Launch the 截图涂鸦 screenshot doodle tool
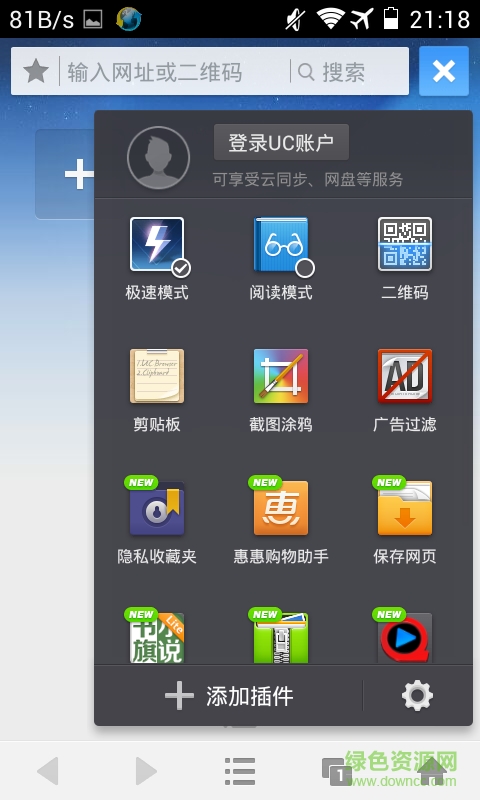This screenshot has width=480, height=800. (281, 376)
